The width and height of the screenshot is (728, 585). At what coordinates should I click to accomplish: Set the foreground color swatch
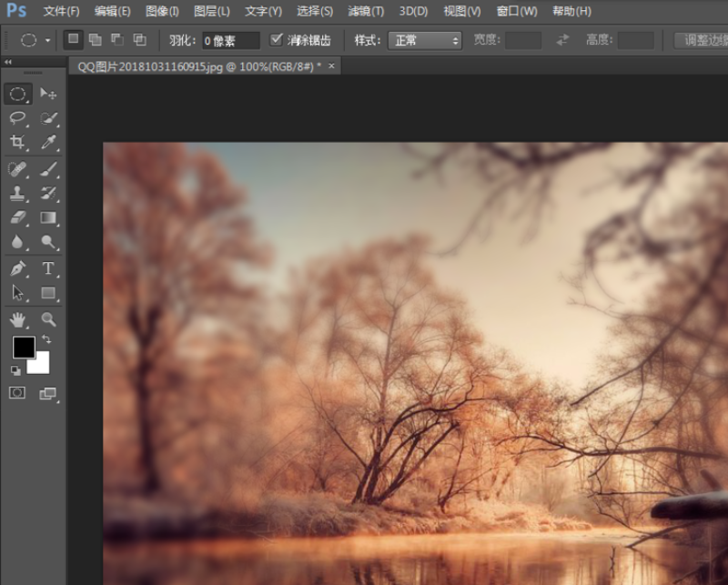[24, 348]
